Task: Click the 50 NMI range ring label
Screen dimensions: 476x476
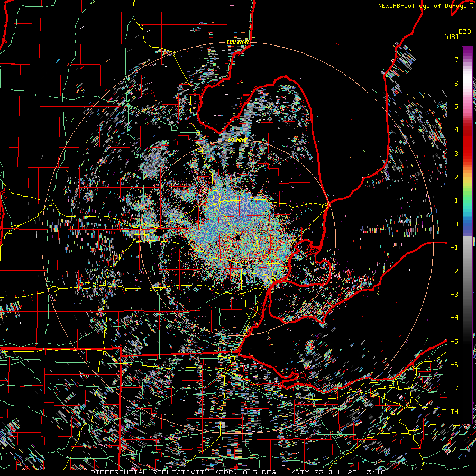Action: point(237,140)
